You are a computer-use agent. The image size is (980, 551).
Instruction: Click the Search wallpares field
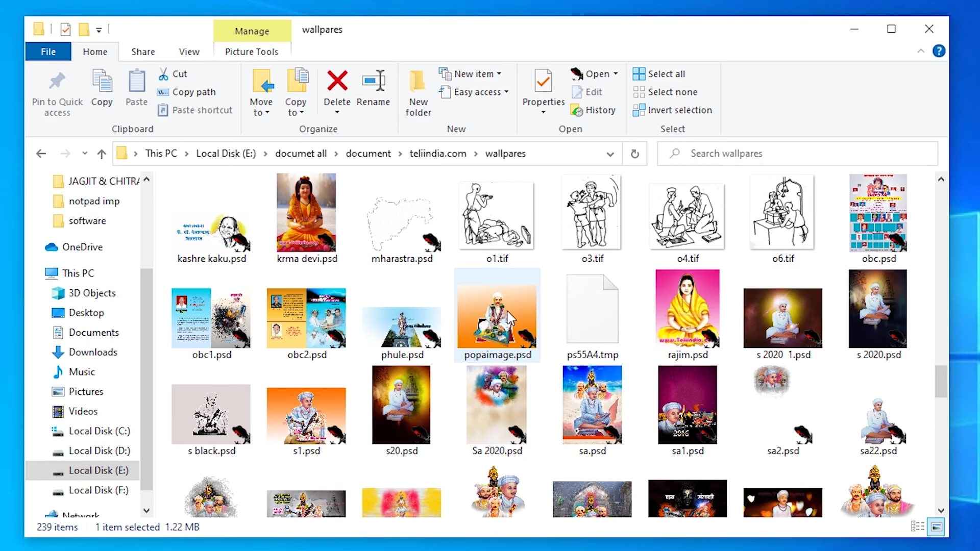pos(797,154)
